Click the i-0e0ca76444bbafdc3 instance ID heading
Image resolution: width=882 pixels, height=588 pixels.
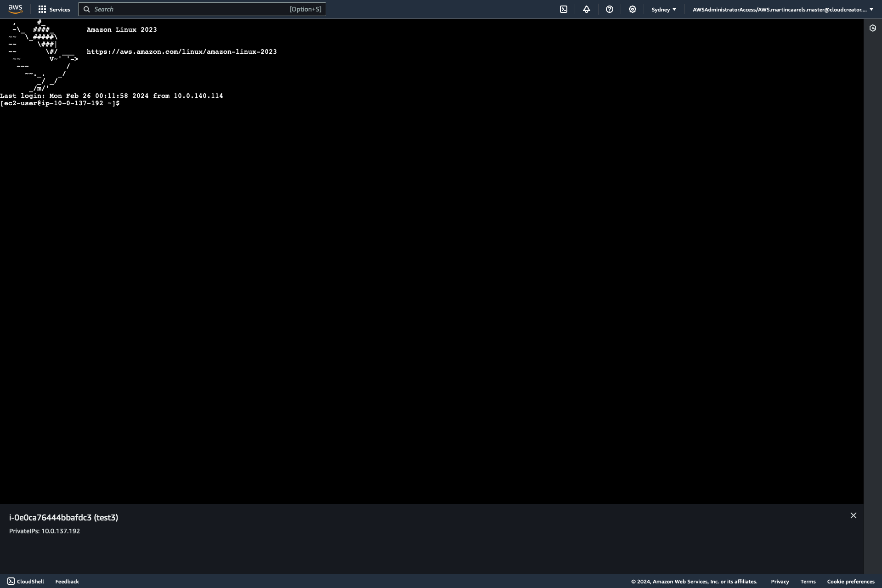coord(63,517)
